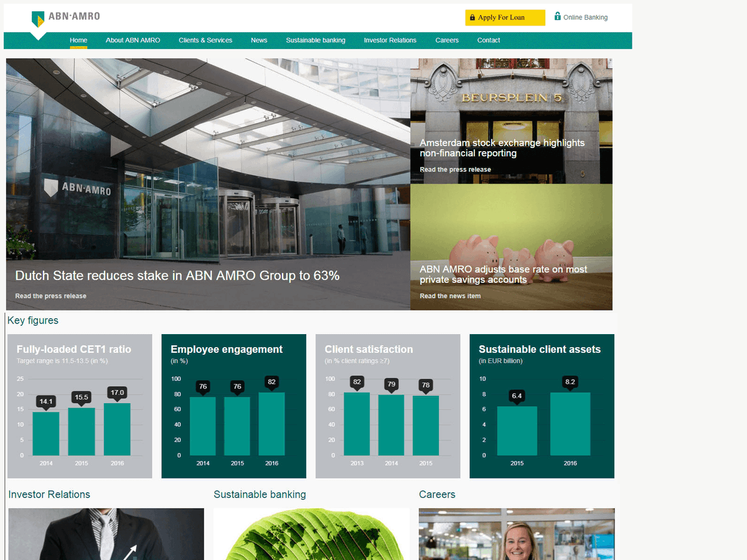Read the press release under Amsterdam stock exchange
Screen dimensions: 747x560
(x=455, y=170)
